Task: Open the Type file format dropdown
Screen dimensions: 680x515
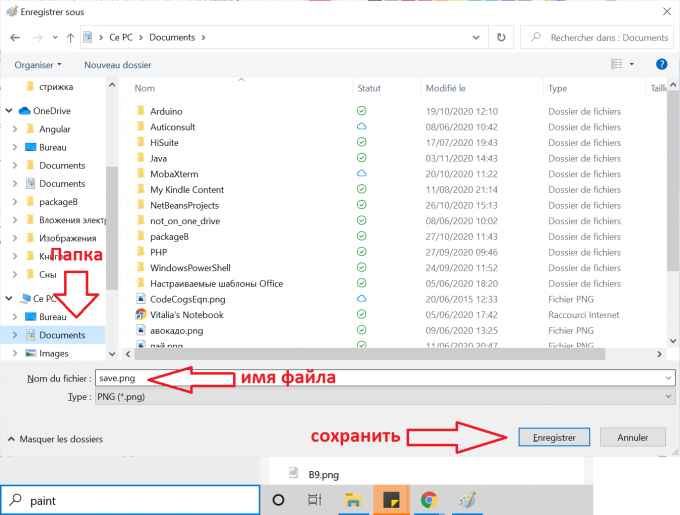Action: [x=383, y=397]
